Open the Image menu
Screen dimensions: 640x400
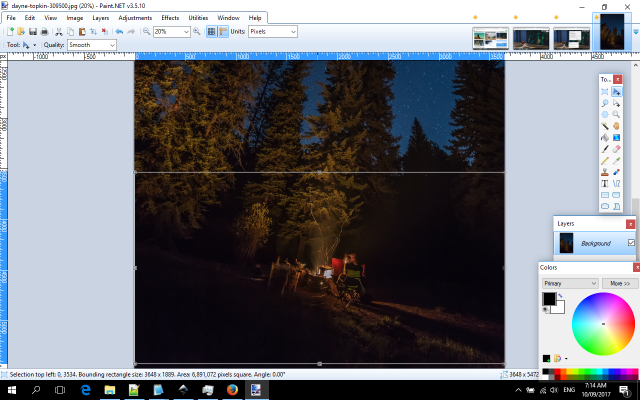coord(75,18)
